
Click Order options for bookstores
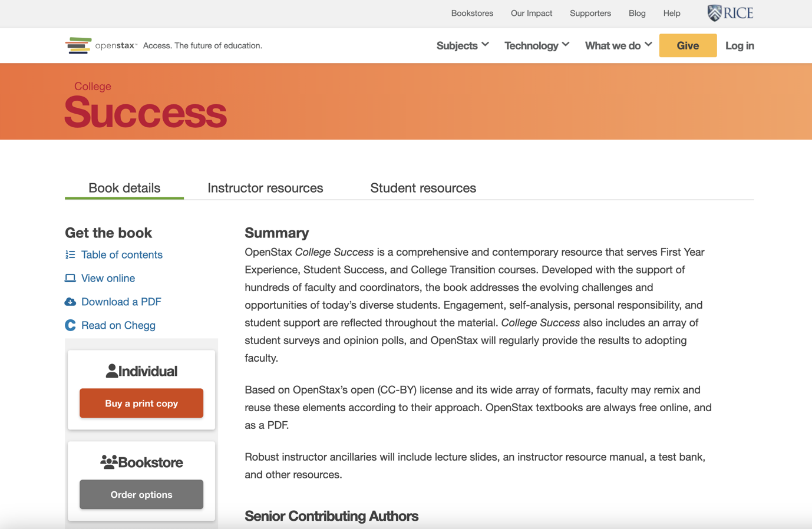click(x=141, y=494)
